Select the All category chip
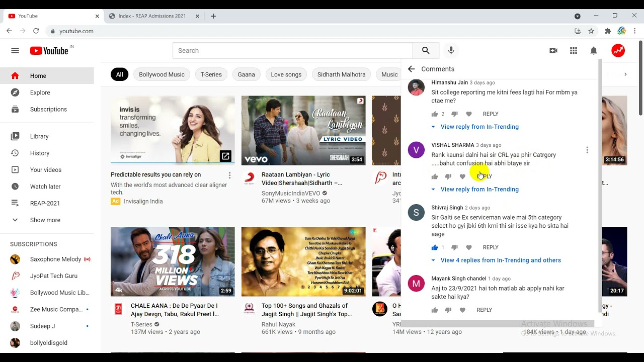Viewport: 644px width, 362px height. click(x=119, y=74)
